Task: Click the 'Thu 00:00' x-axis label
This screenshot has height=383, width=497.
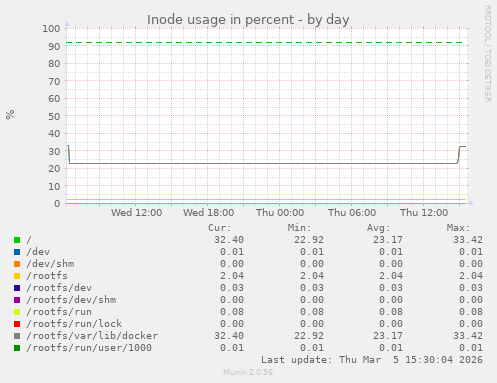Action: pyautogui.click(x=280, y=213)
